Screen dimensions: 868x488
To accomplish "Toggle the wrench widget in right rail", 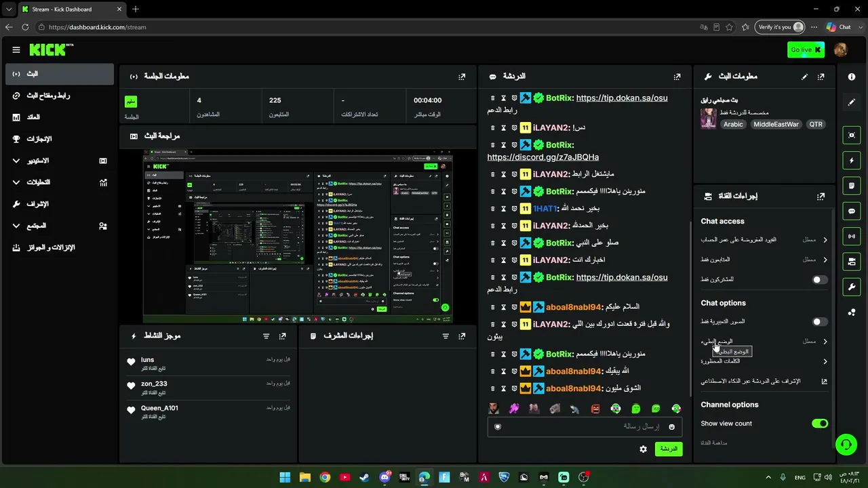I will (852, 287).
